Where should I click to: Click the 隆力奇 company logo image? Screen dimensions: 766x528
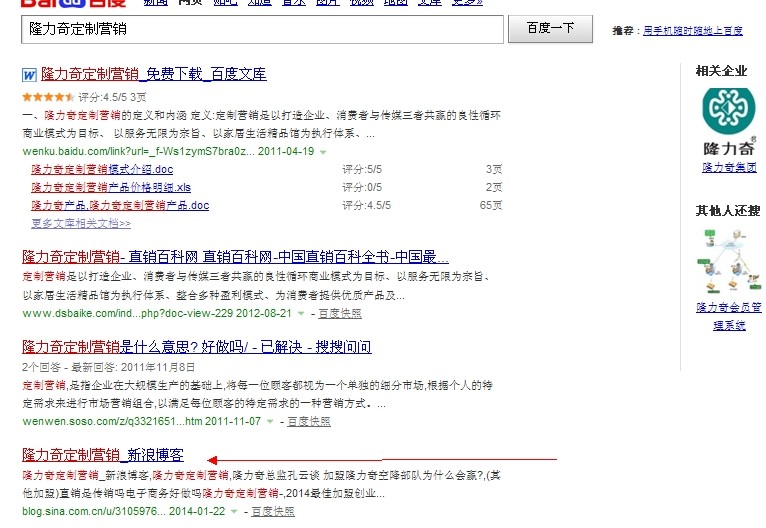[x=729, y=121]
